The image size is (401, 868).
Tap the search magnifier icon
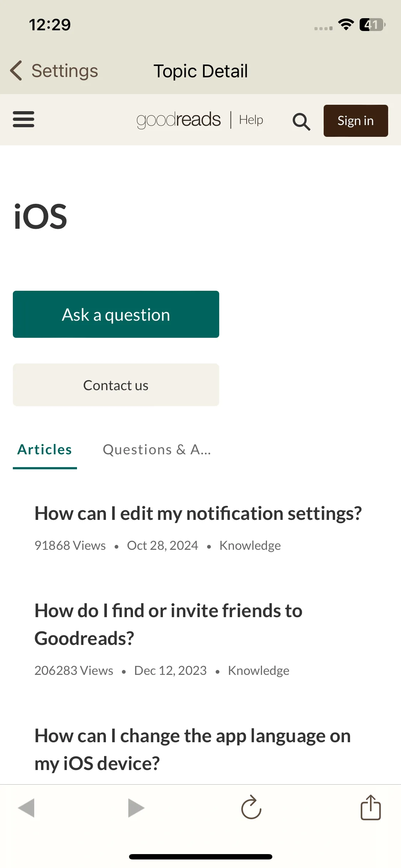pos(301,122)
